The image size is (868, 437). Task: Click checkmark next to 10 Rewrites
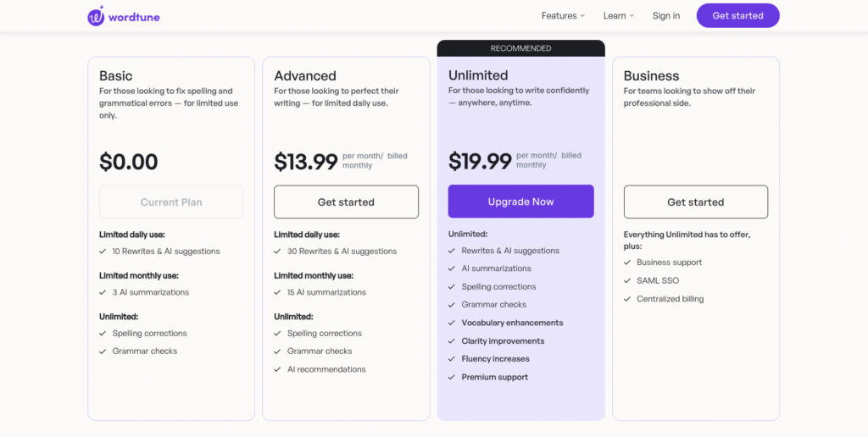[x=103, y=252]
